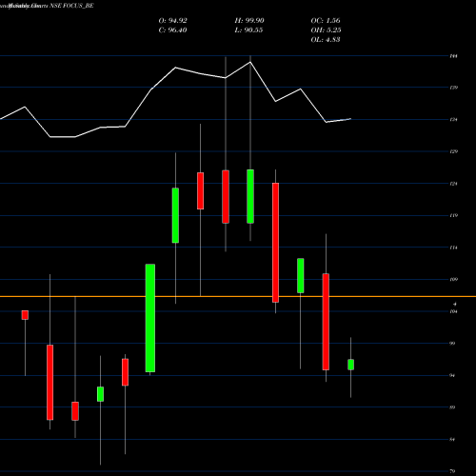Image resolution: width=476 pixels, height=476 pixels.
Task: Click the 84 price axis label
Action: click(452, 440)
